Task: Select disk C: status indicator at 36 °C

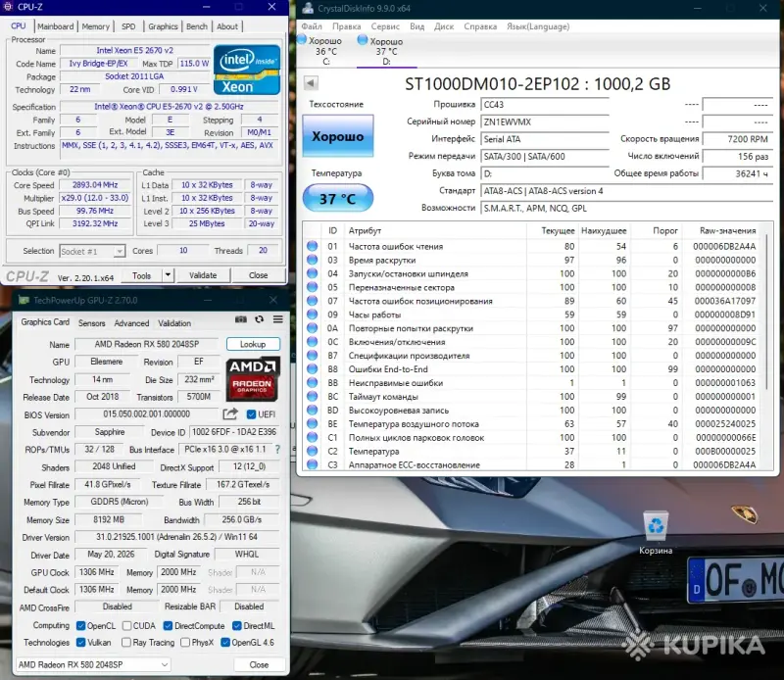Action: click(302, 39)
